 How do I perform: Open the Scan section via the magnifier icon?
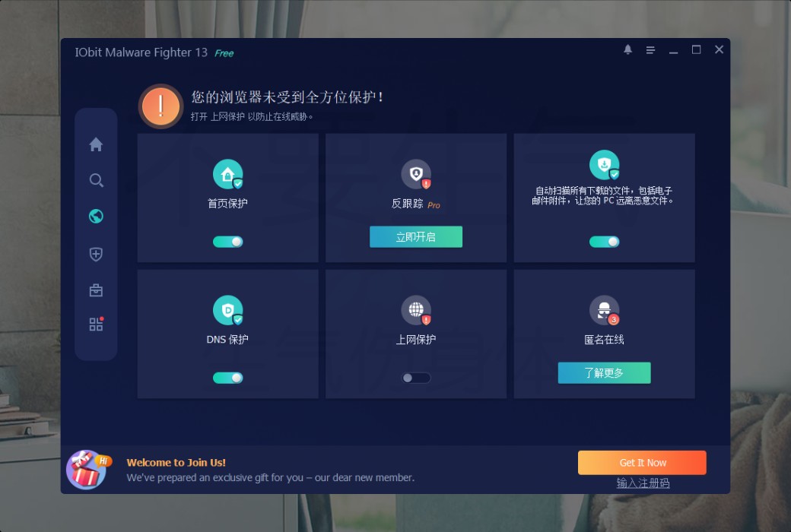pos(96,180)
